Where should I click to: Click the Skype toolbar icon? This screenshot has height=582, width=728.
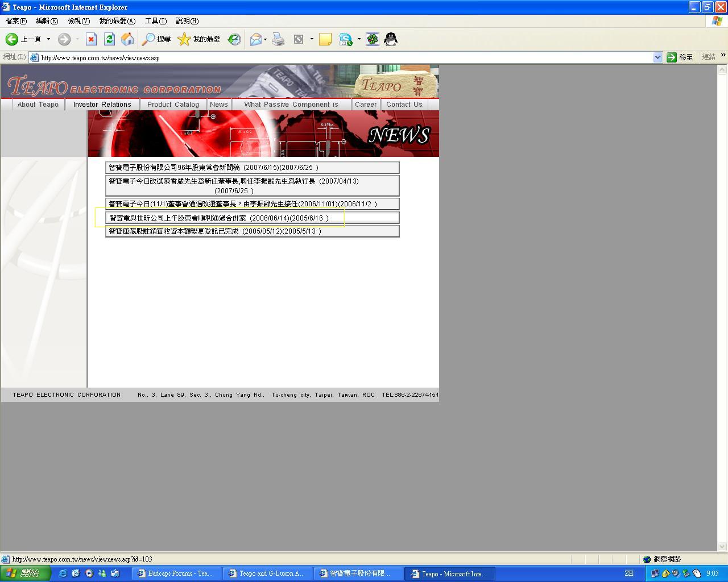(x=345, y=39)
